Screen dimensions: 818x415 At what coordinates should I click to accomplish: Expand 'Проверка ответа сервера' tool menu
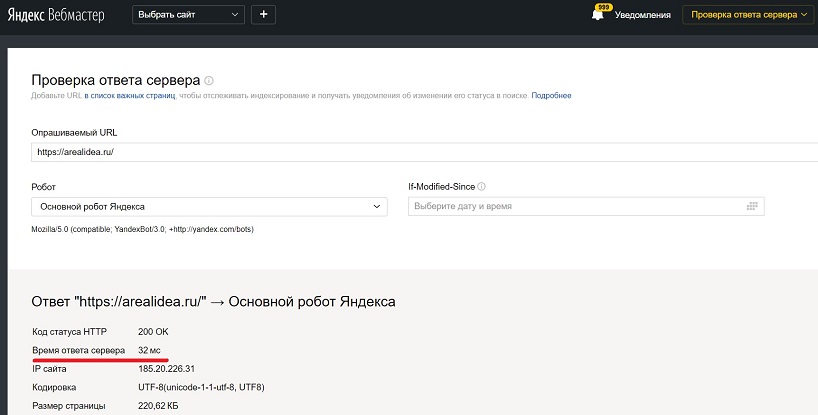click(748, 15)
